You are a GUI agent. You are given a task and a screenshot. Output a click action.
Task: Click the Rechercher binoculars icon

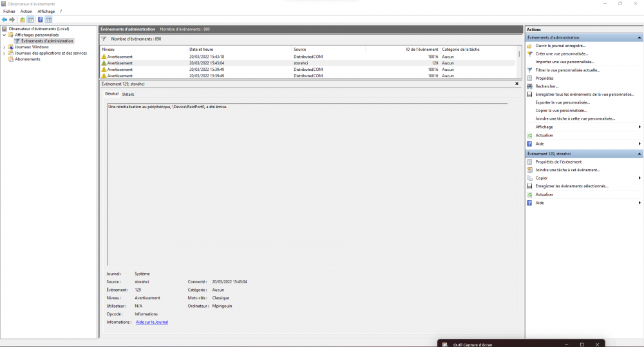[x=530, y=86]
